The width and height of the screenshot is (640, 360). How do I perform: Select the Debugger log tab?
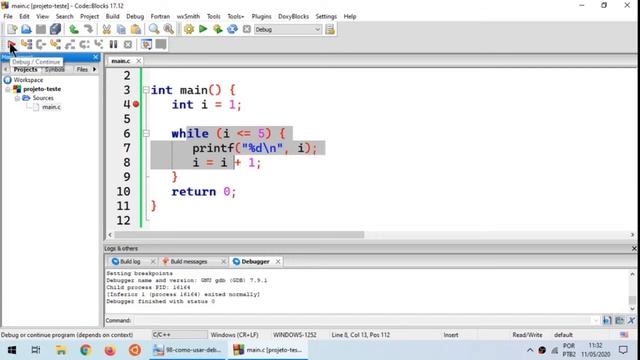click(255, 262)
